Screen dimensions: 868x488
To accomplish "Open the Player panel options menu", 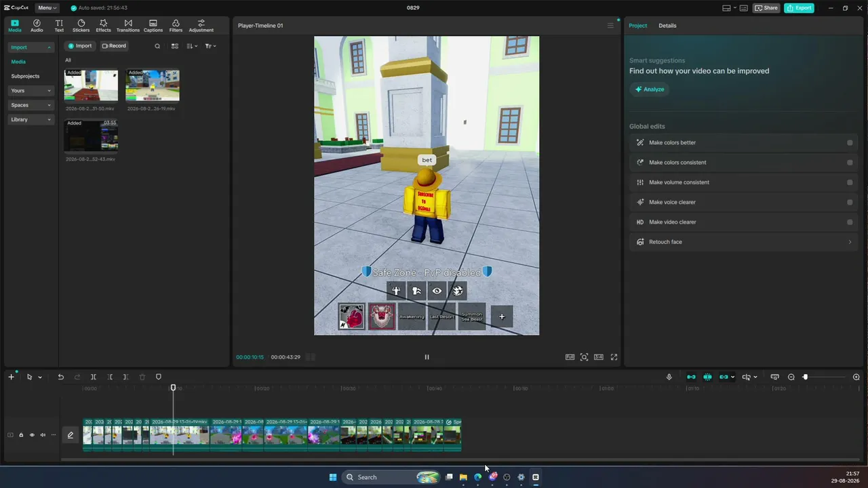I will [610, 26].
